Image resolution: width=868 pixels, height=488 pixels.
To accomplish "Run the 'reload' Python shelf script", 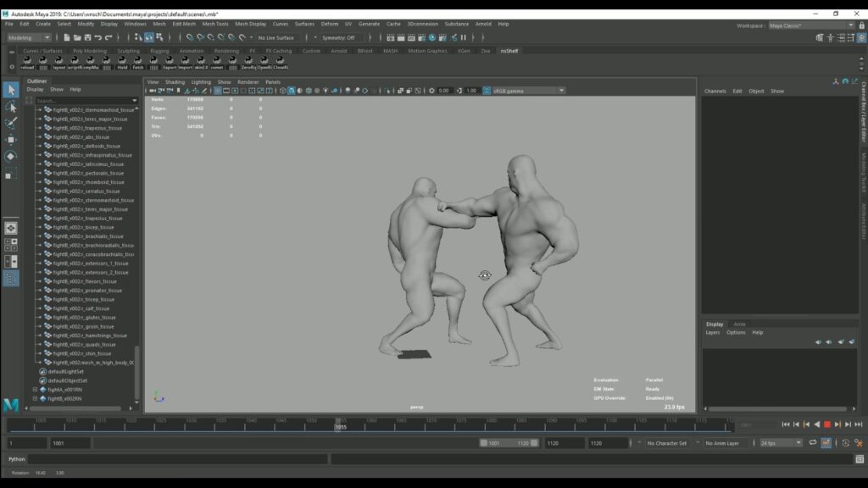I will tap(27, 63).
